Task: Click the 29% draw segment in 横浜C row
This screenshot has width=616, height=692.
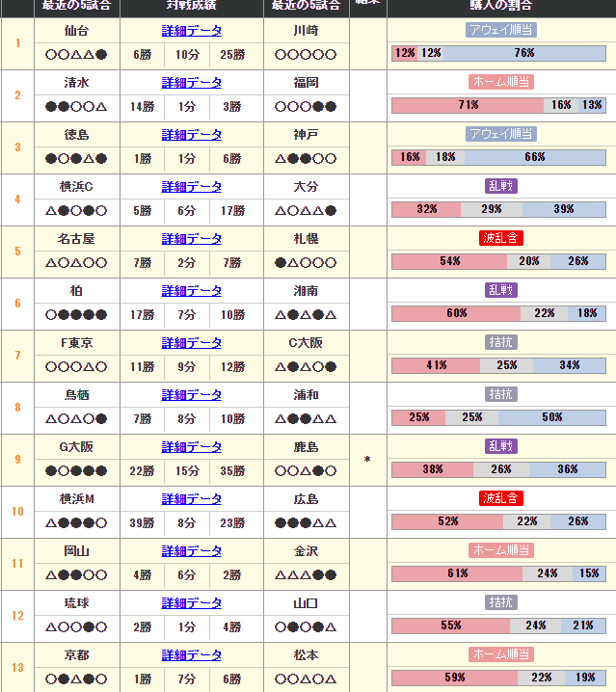Action: [492, 210]
